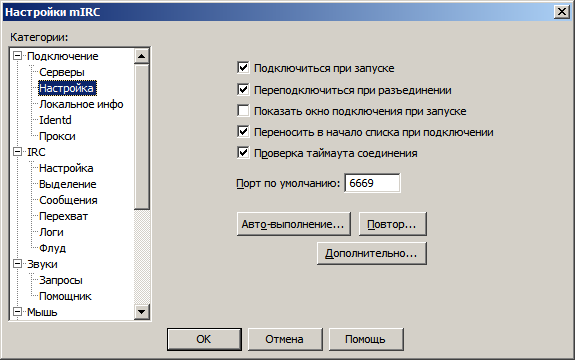Enable Показать окно подключения при запуске
Image resolution: width=575 pixels, height=360 pixels.
(243, 111)
